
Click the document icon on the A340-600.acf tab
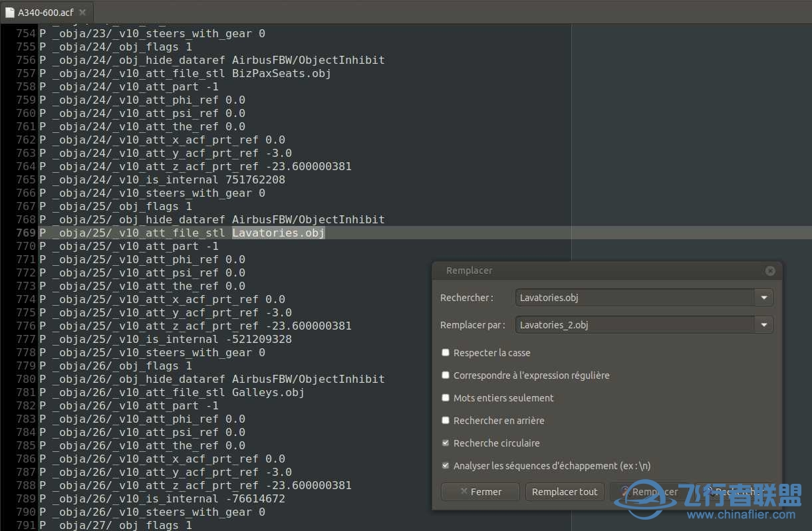point(10,13)
